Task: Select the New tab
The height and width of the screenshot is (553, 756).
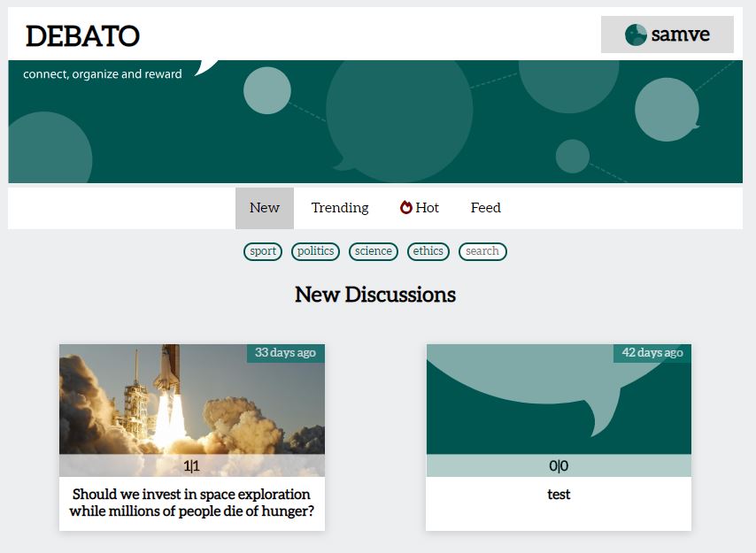Action: [264, 208]
